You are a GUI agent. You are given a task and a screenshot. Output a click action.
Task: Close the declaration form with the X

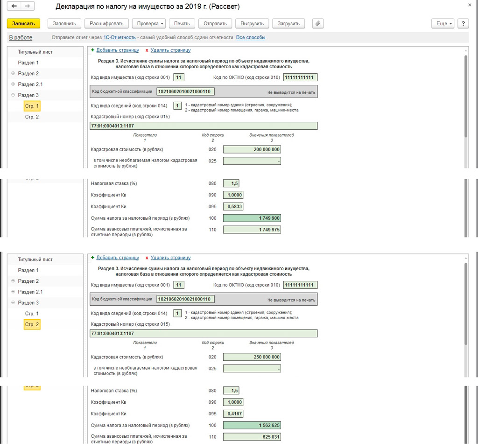[470, 4]
